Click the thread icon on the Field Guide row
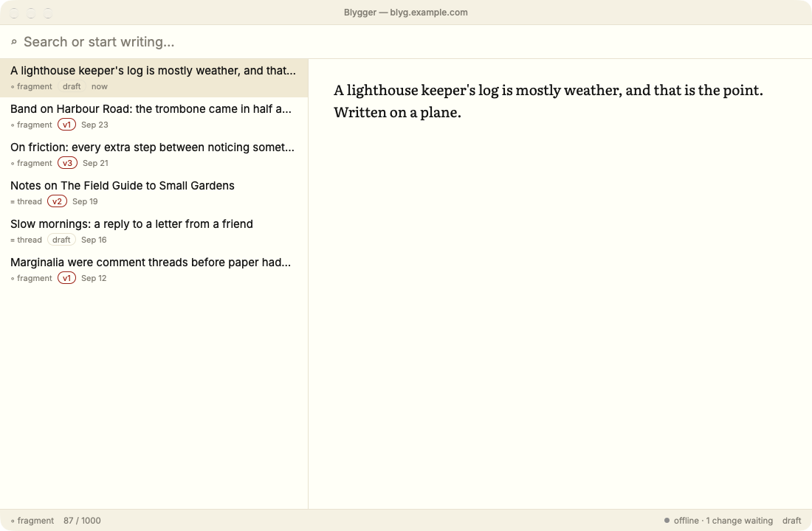Viewport: 812px width, 531px height. tap(13, 202)
